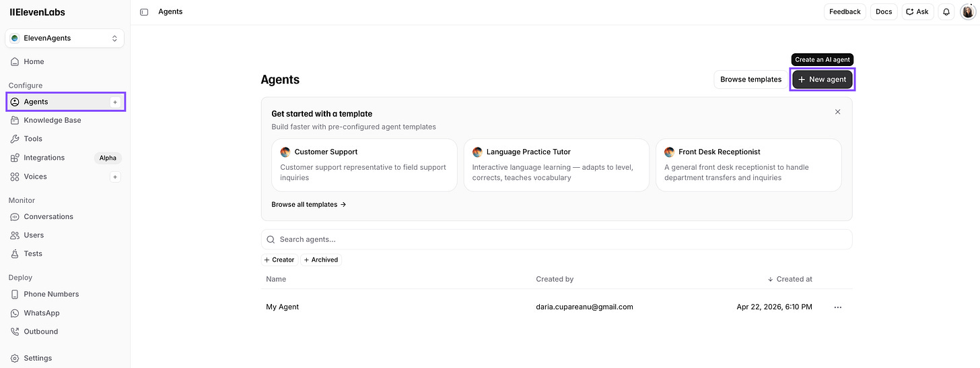Select the Language Practice Tutor template card
The image size is (980, 368).
click(556, 165)
